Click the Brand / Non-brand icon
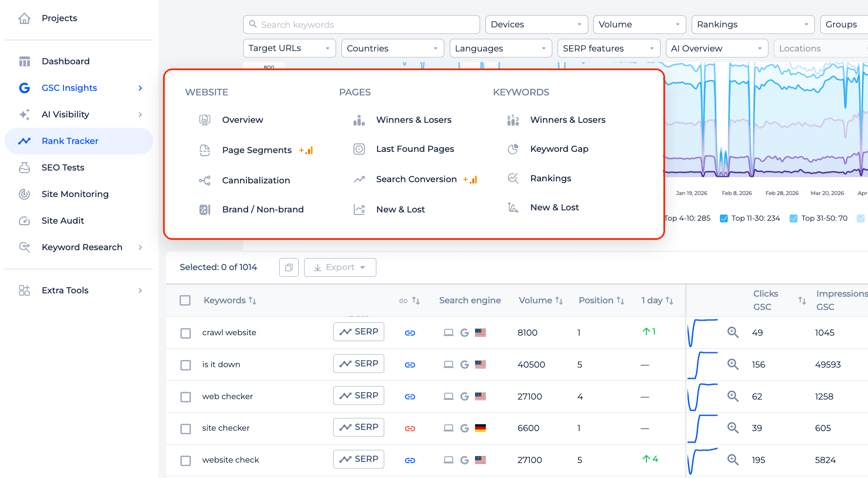Image resolution: width=868 pixels, height=478 pixels. point(205,210)
